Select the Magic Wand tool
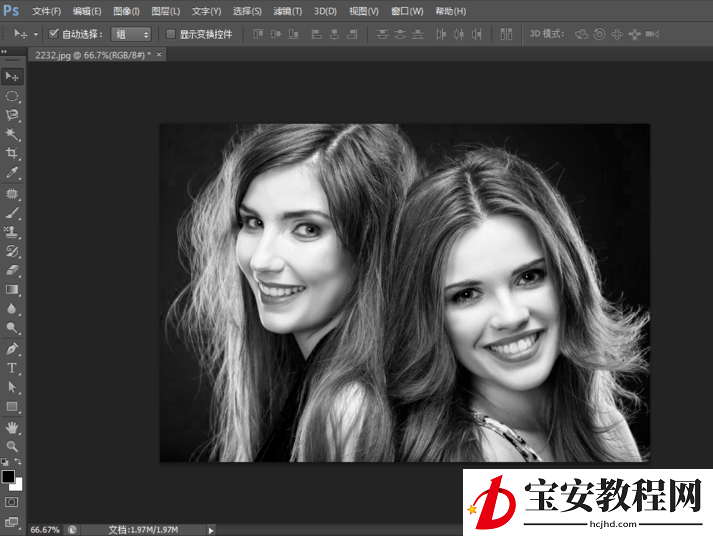Image resolution: width=713 pixels, height=536 pixels. click(x=12, y=134)
